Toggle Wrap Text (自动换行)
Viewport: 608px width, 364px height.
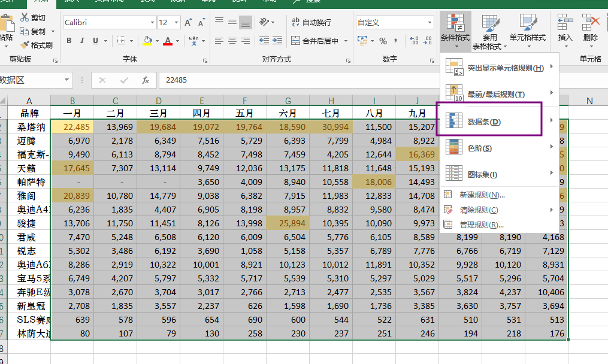tap(311, 23)
